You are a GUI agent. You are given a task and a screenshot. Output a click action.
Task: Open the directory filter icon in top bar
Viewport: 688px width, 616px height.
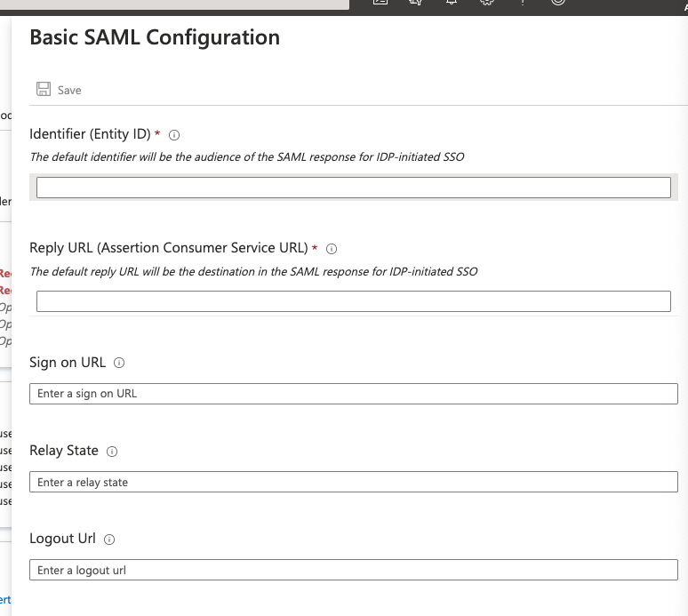tap(415, 3)
